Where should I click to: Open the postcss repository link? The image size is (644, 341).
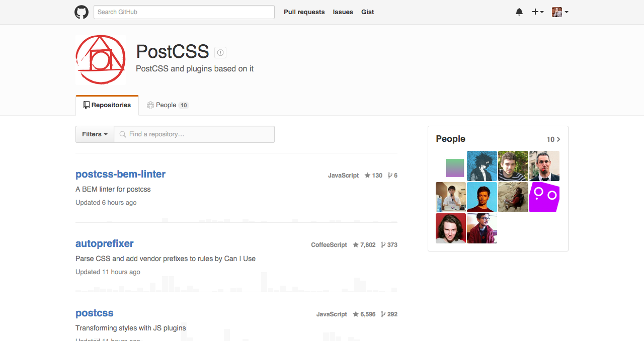[95, 313]
